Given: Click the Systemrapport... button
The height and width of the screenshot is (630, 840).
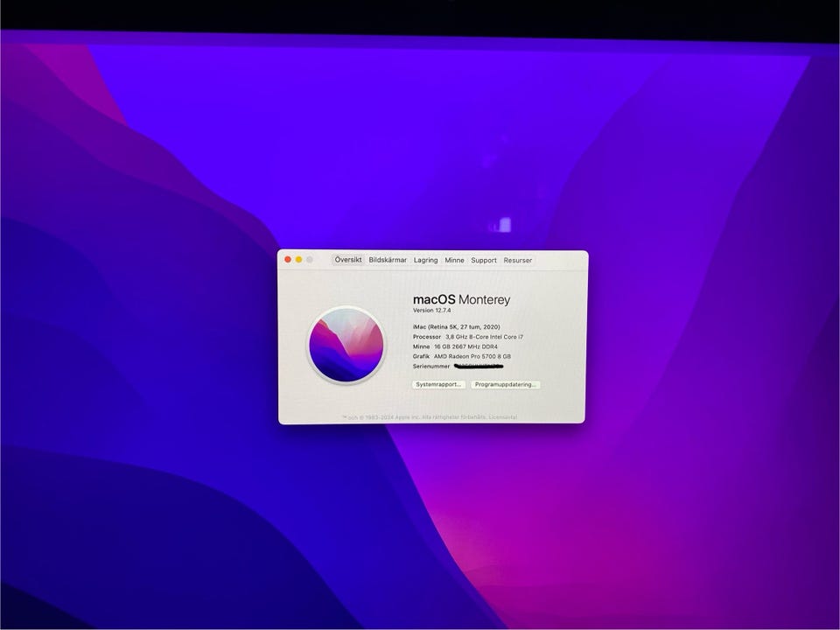Looking at the screenshot, I should click(438, 385).
